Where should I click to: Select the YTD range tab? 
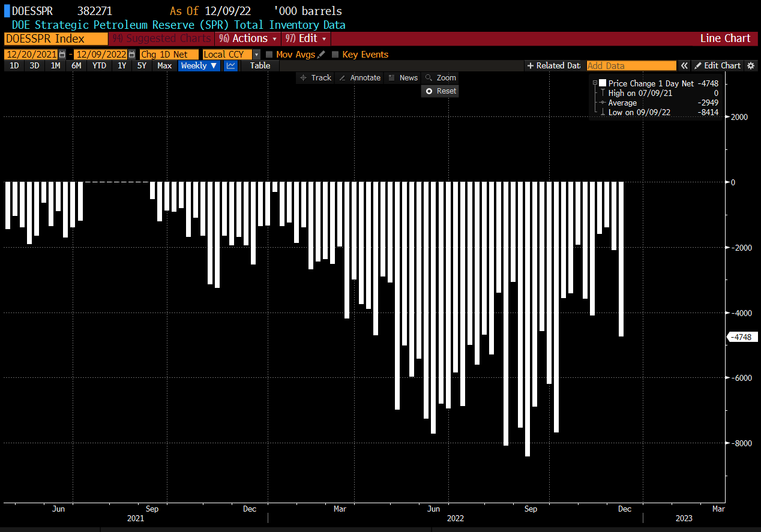click(x=99, y=65)
